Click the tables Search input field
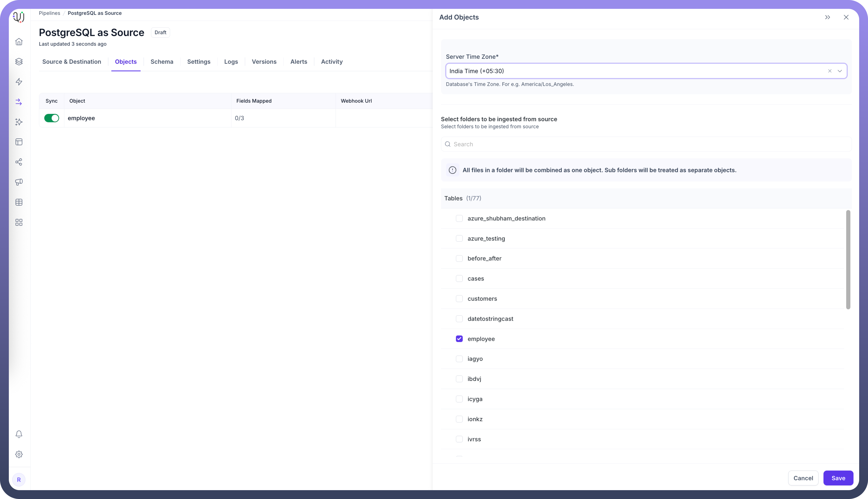 click(646, 144)
